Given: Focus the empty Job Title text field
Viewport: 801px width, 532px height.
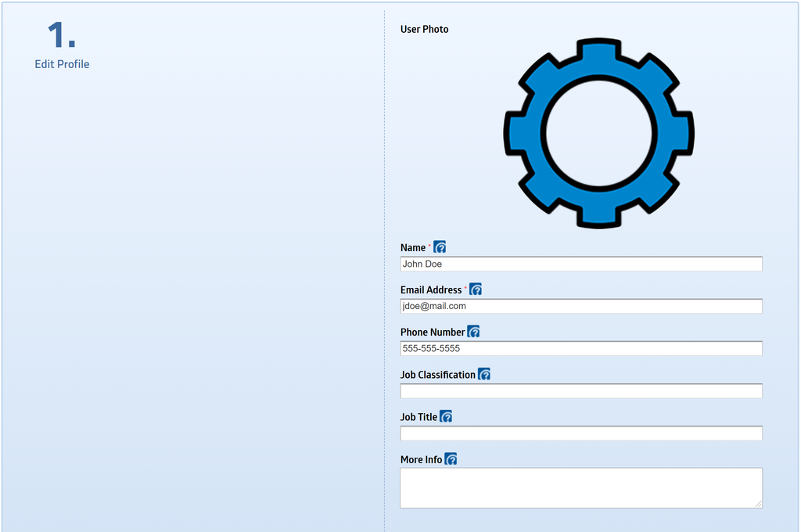Looking at the screenshot, I should (x=580, y=433).
